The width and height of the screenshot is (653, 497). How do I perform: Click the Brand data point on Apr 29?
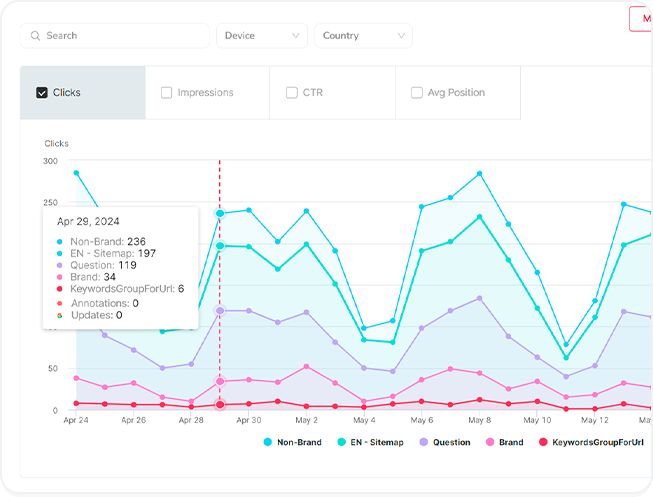coord(220,381)
